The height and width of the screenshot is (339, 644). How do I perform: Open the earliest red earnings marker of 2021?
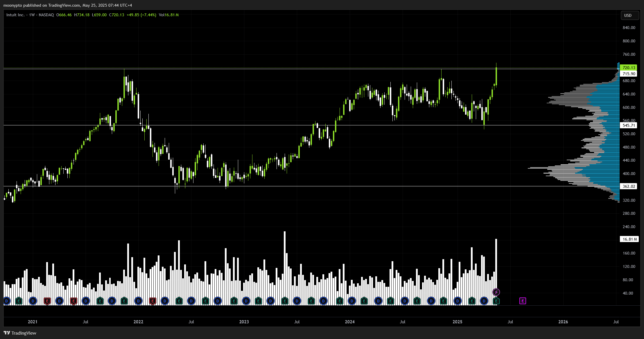(47, 301)
